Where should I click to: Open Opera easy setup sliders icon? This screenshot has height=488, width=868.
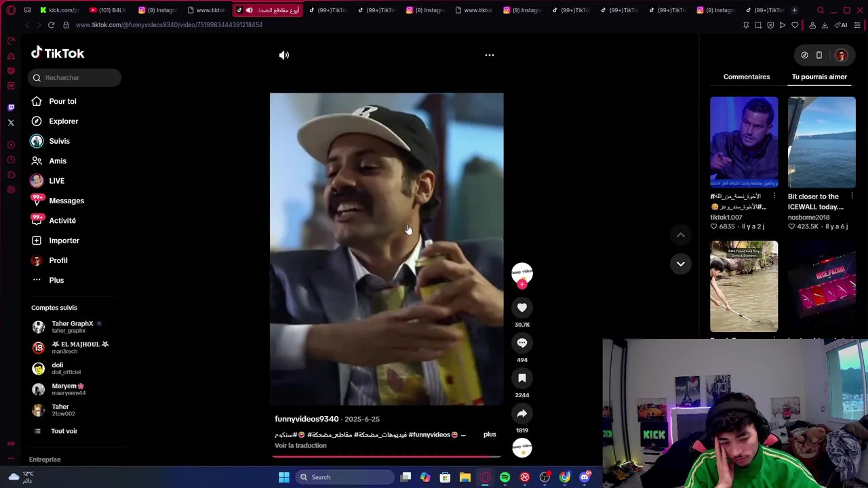tap(857, 25)
